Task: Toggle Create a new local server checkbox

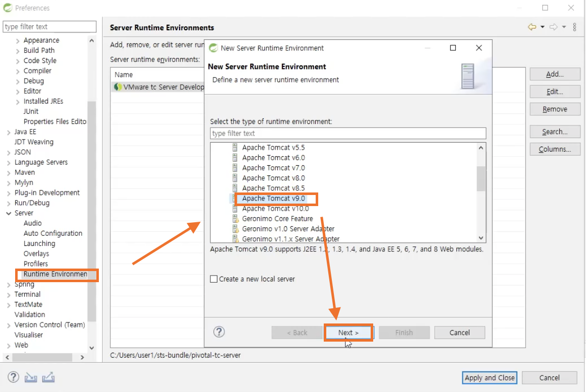Action: click(214, 279)
